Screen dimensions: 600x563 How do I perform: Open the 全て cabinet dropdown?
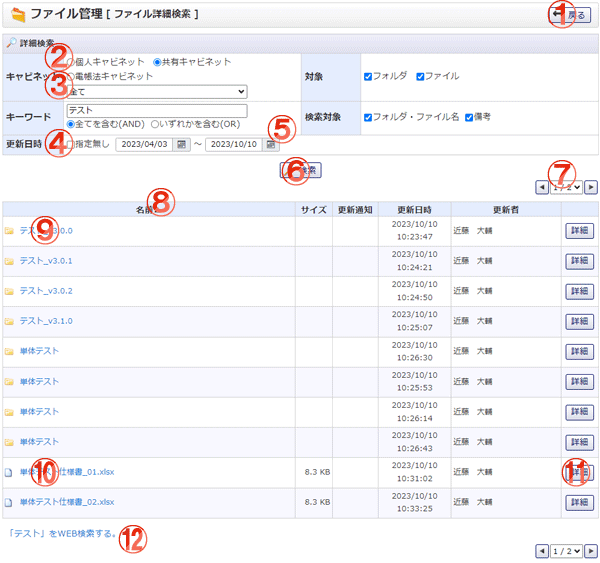click(x=157, y=92)
